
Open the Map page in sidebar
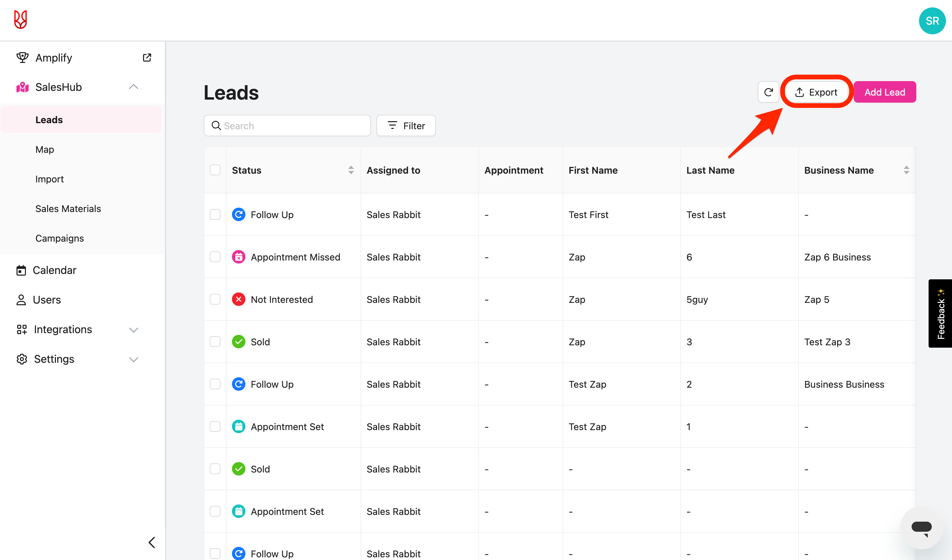pos(44,149)
